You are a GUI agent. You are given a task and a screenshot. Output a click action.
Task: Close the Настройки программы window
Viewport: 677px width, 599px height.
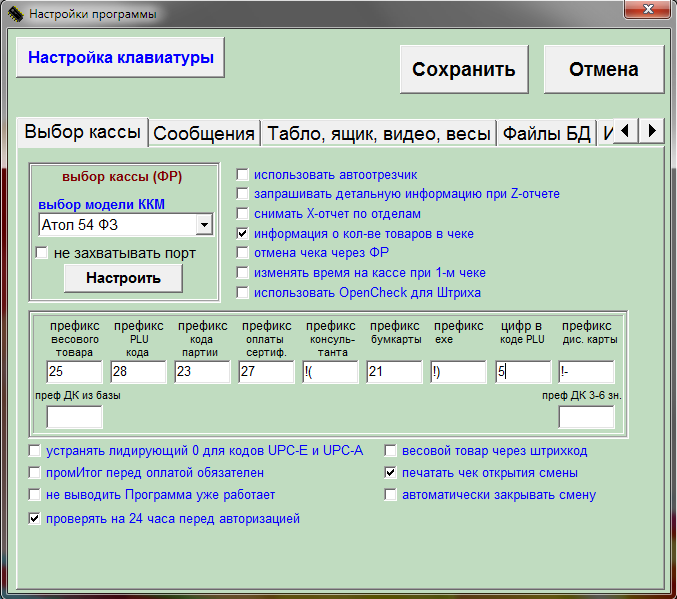(x=647, y=9)
